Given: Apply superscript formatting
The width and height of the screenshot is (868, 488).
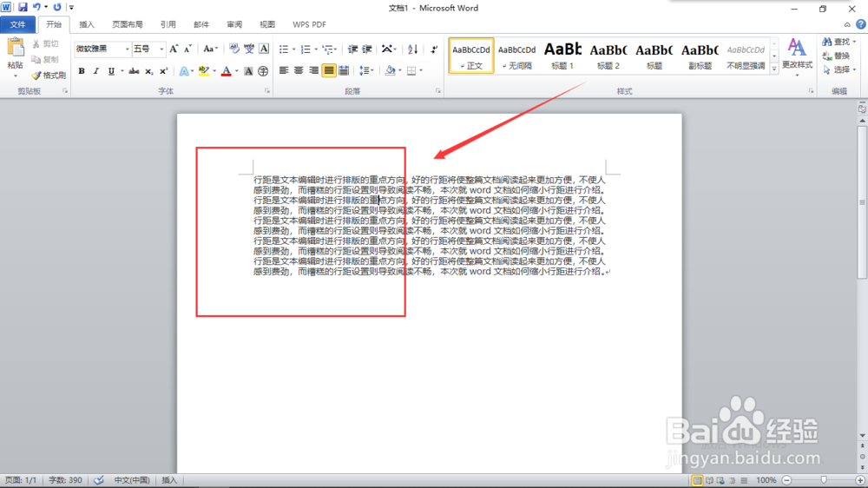Looking at the screenshot, I should pos(163,71).
